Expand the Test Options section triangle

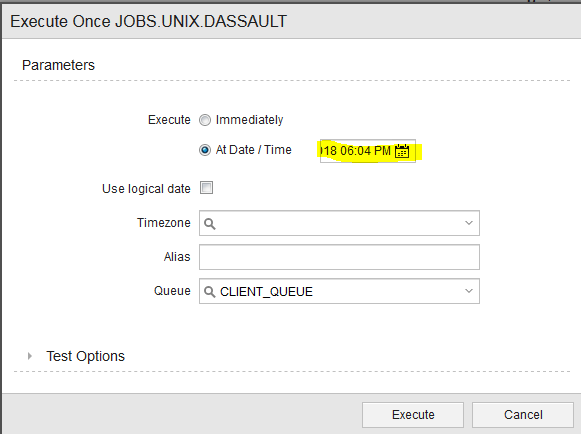tap(30, 356)
